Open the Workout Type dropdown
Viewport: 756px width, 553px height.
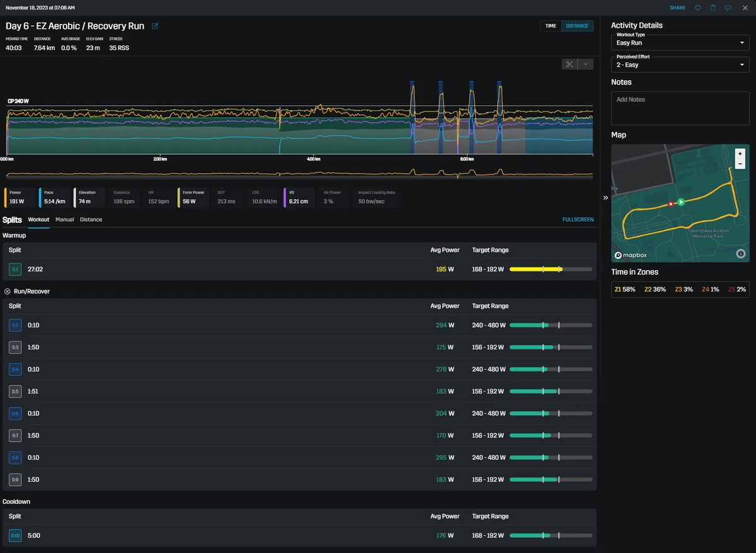(680, 43)
